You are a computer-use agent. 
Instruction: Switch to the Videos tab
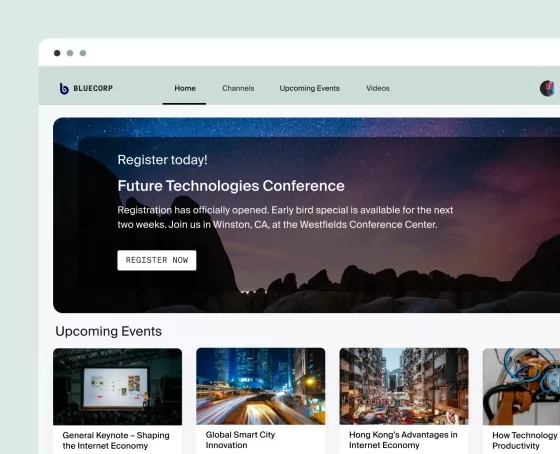pyautogui.click(x=378, y=88)
